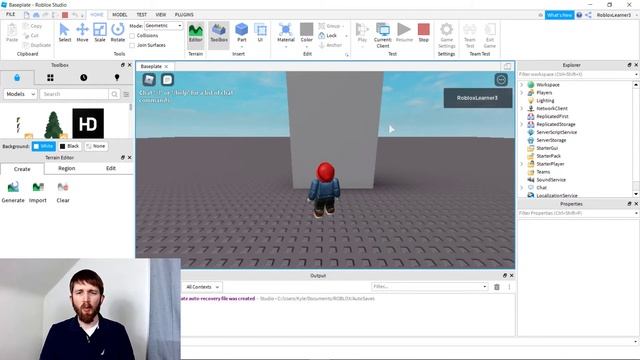This screenshot has width=640, height=360.
Task: Select the HD model thumbnail
Action: click(x=88, y=123)
